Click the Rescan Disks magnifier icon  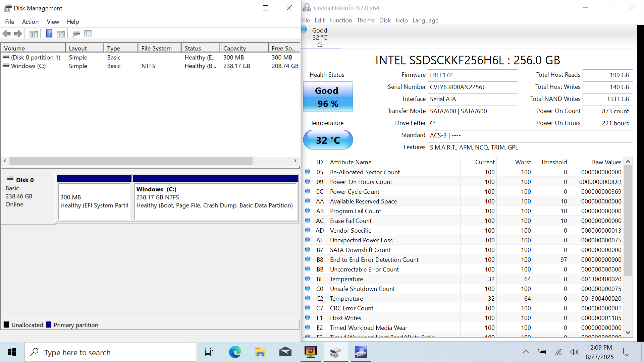click(76, 34)
